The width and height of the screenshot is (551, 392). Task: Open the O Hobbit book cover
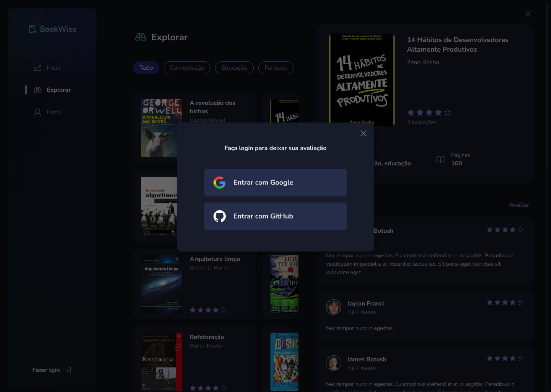point(284,284)
